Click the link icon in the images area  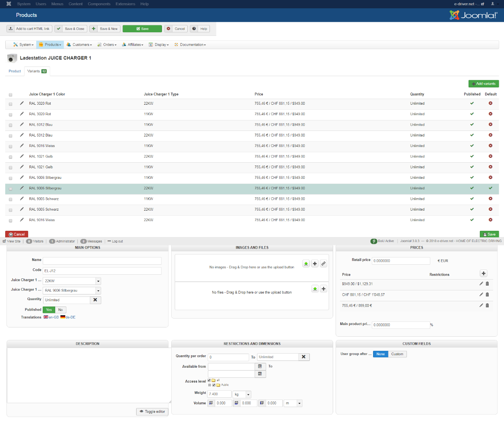(x=324, y=264)
